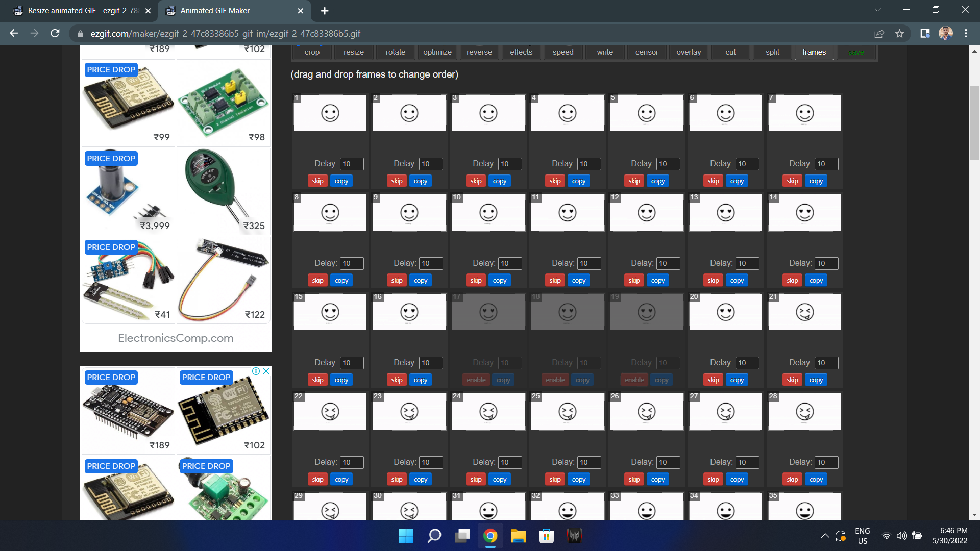This screenshot has width=980, height=551.
Task: Open Windows Search from the taskbar
Action: click(434, 536)
